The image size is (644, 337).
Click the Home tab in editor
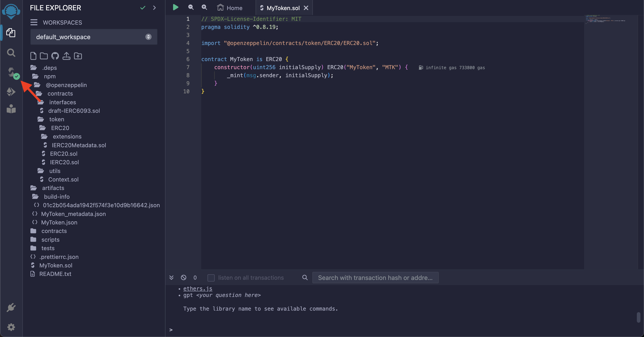(x=234, y=8)
